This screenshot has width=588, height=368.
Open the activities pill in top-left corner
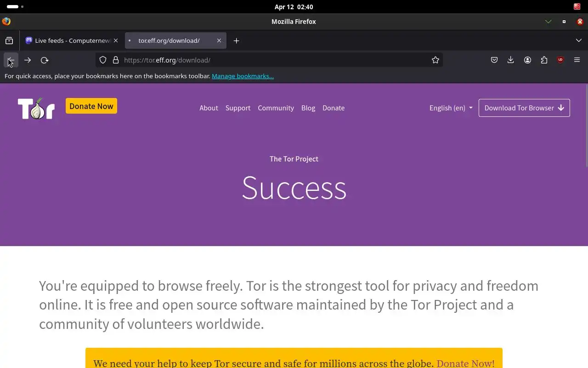(x=15, y=7)
